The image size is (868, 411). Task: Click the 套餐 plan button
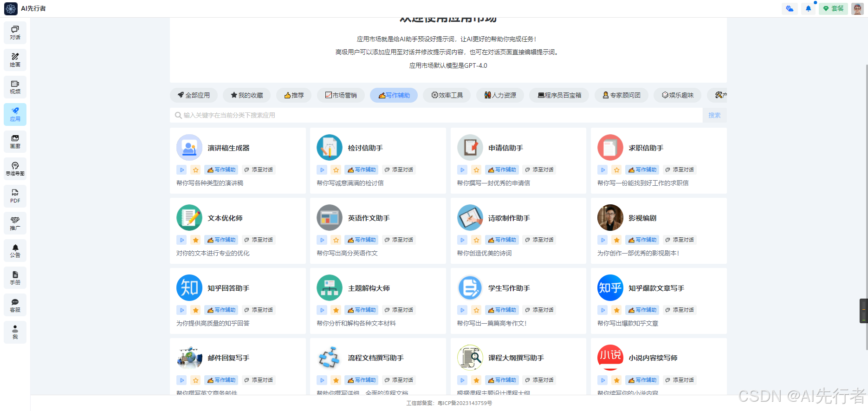[x=834, y=8]
